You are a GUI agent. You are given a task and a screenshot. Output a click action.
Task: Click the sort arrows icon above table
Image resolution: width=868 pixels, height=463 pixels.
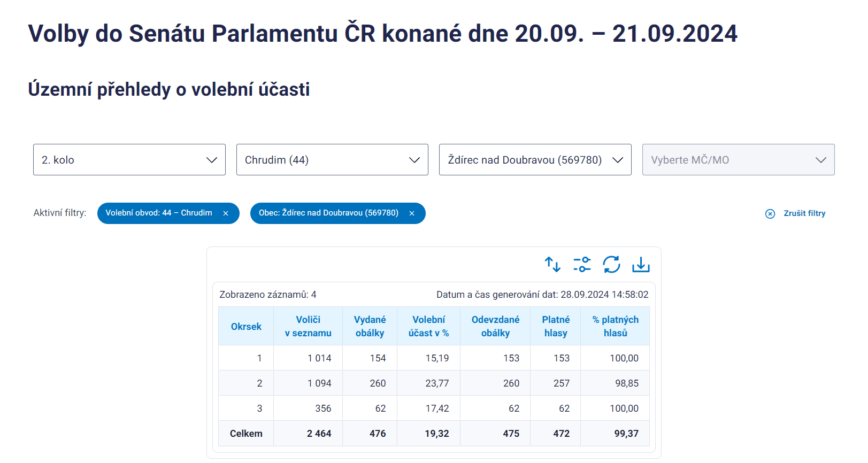pos(552,265)
